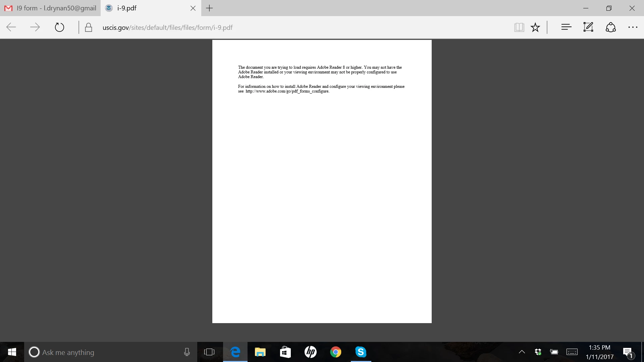The width and height of the screenshot is (644, 362).
Task: Refresh the i-9.pdf page
Action: [59, 27]
